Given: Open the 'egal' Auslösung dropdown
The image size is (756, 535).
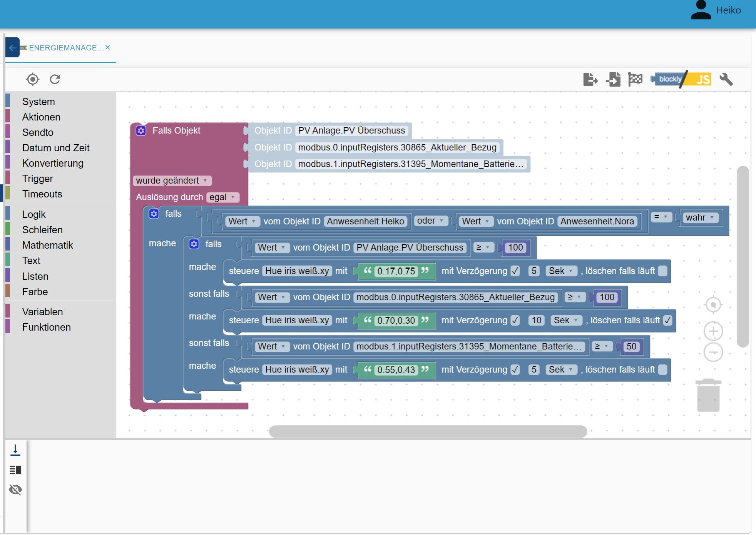Looking at the screenshot, I should click(222, 197).
